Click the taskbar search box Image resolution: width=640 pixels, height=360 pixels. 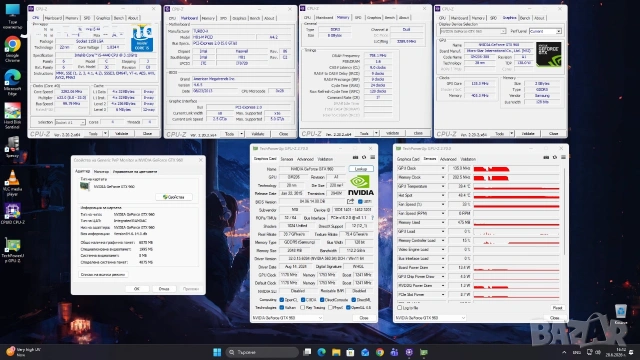(x=262, y=352)
